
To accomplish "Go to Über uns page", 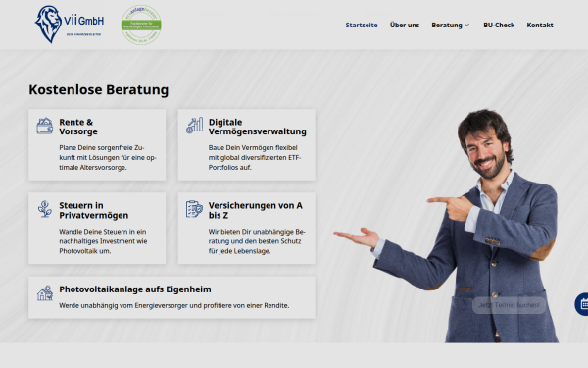I will [x=405, y=26].
